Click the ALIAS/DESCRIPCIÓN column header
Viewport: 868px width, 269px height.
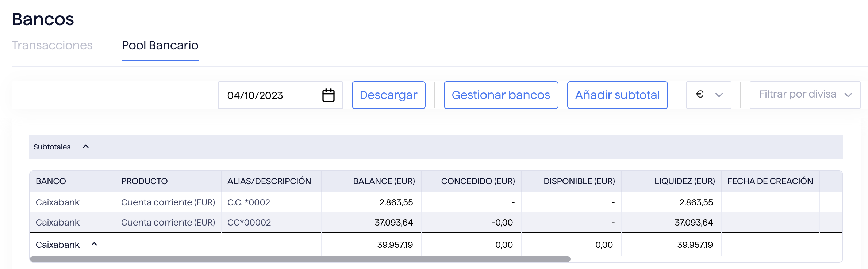tap(269, 181)
